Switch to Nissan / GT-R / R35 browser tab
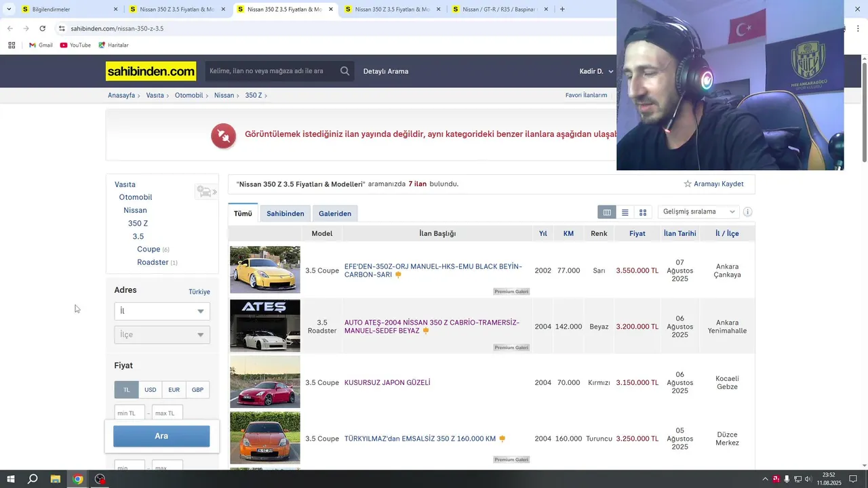868x488 pixels. [x=499, y=9]
